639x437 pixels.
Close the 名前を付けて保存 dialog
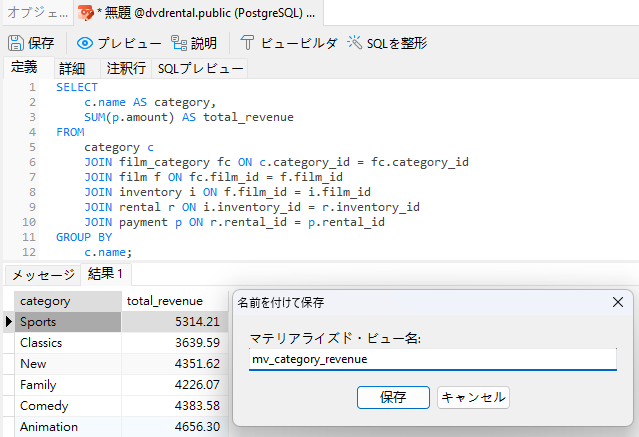click(618, 302)
